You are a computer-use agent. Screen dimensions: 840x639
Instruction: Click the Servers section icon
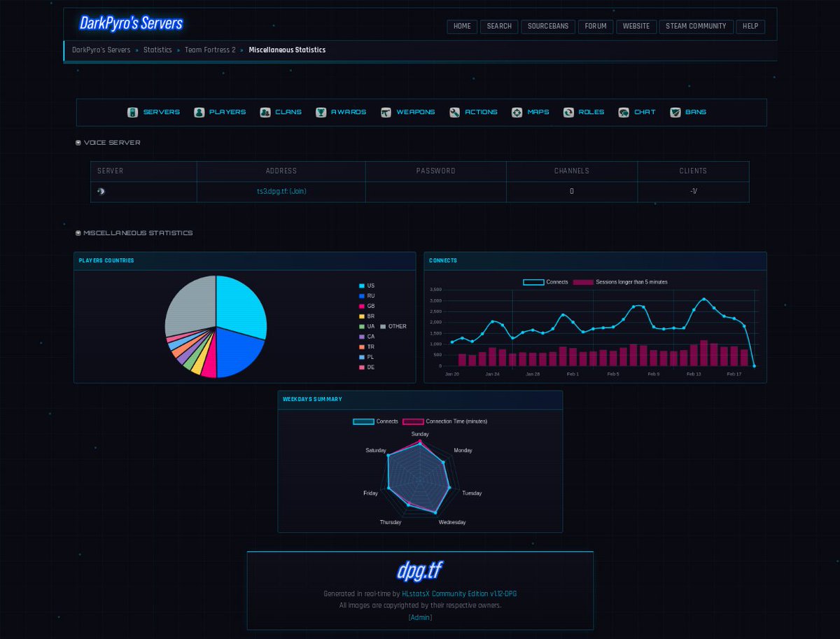132,112
